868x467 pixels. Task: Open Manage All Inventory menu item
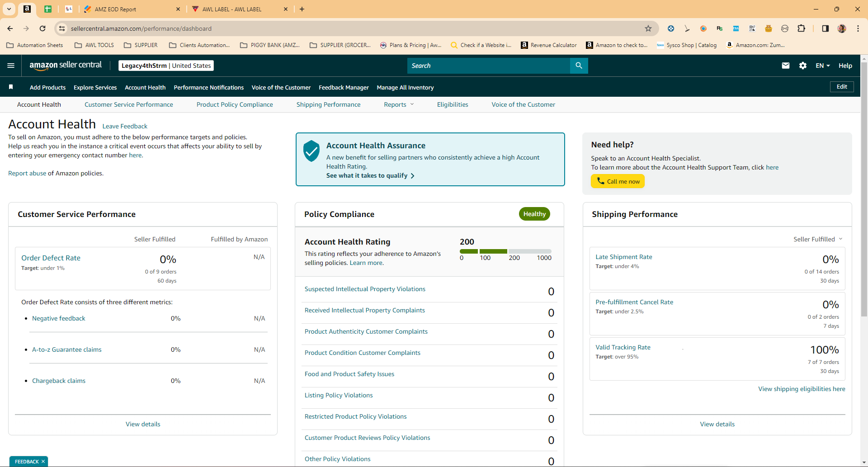coord(405,87)
